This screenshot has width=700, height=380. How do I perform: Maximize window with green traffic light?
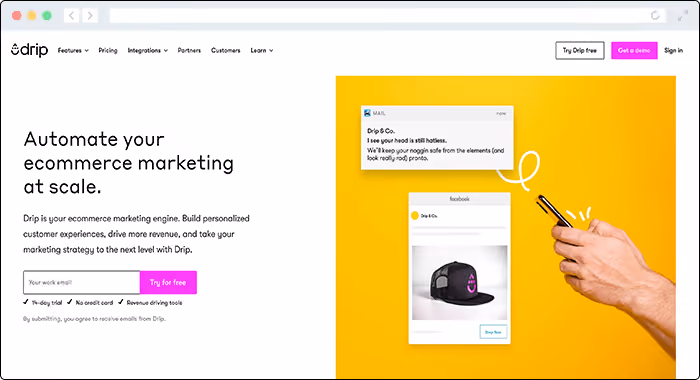[47, 16]
